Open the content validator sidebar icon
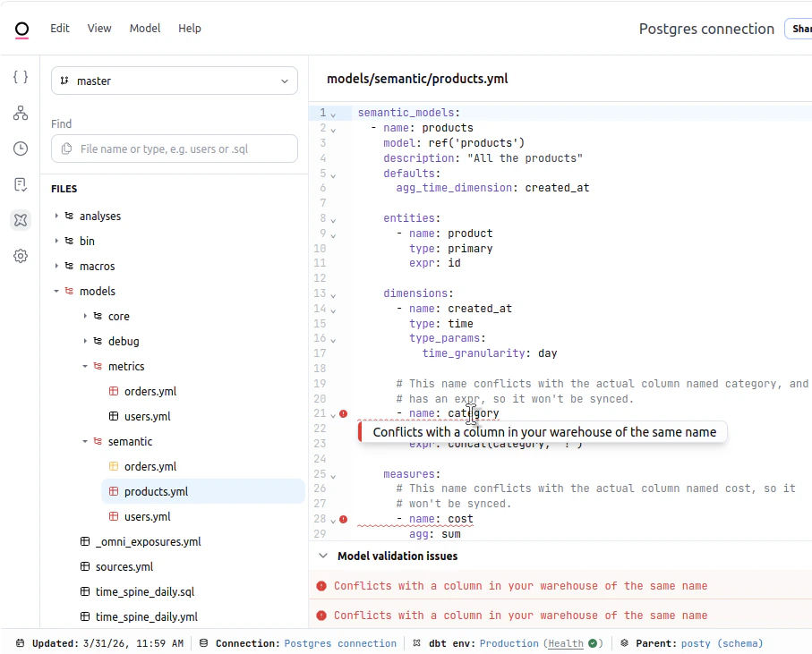 coord(21,184)
